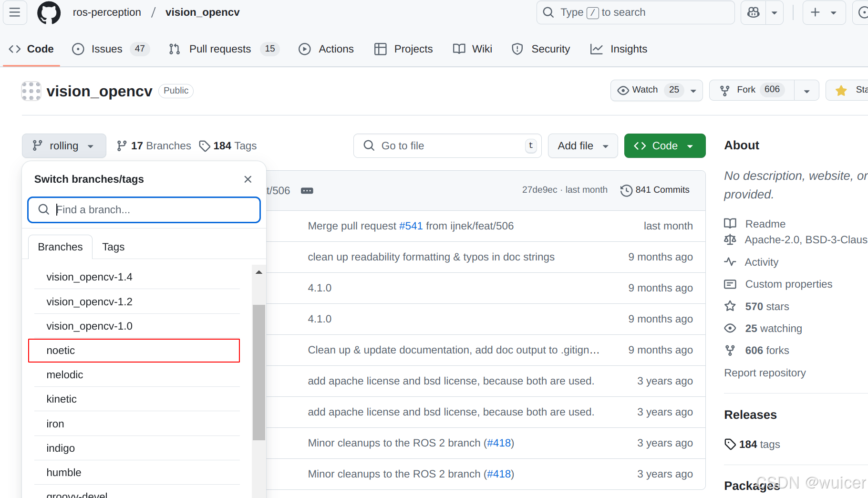Click the GitHub octocat logo

(49, 12)
